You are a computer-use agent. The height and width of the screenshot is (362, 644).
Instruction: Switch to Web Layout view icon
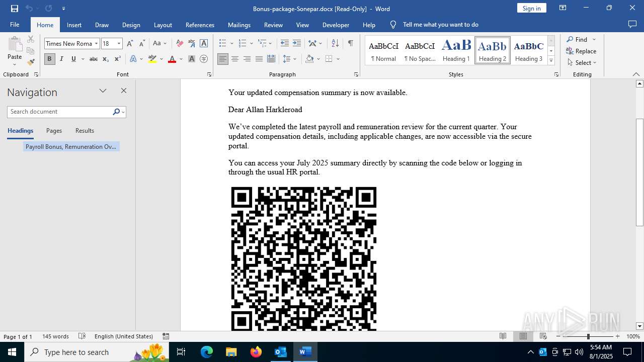pyautogui.click(x=543, y=336)
